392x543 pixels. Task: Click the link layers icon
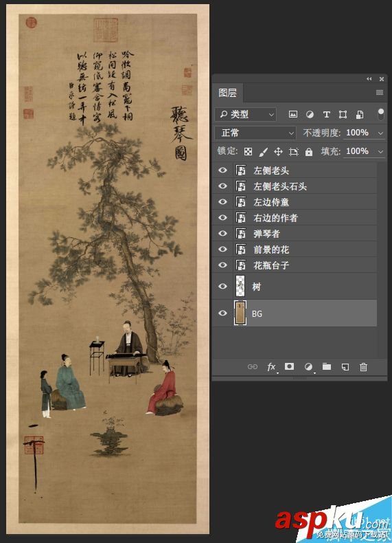(253, 367)
